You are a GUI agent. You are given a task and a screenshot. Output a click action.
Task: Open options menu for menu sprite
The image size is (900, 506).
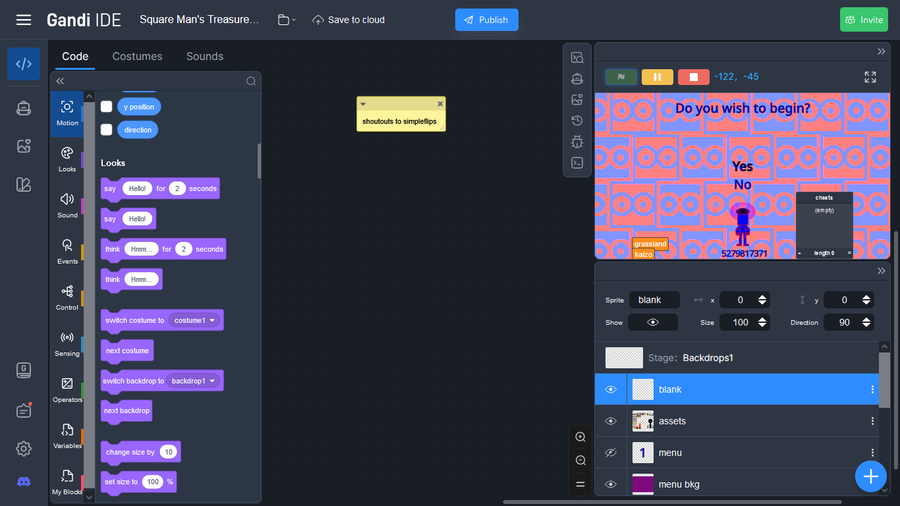[x=872, y=453]
